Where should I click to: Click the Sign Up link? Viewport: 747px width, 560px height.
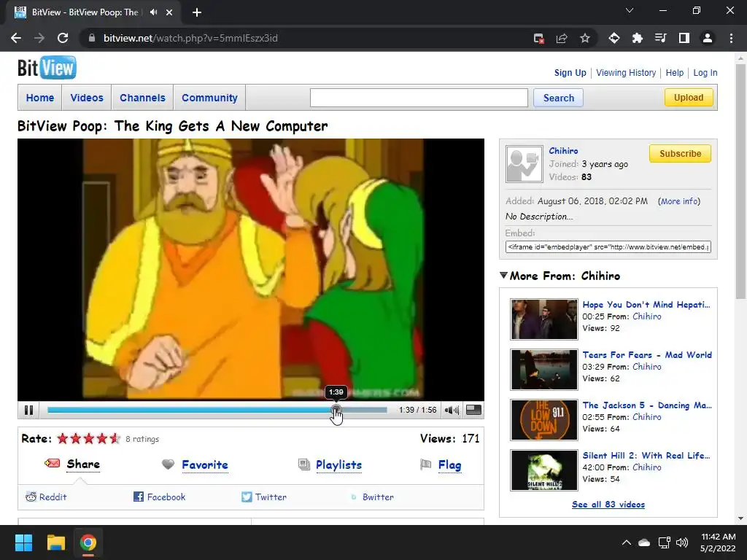pyautogui.click(x=570, y=73)
